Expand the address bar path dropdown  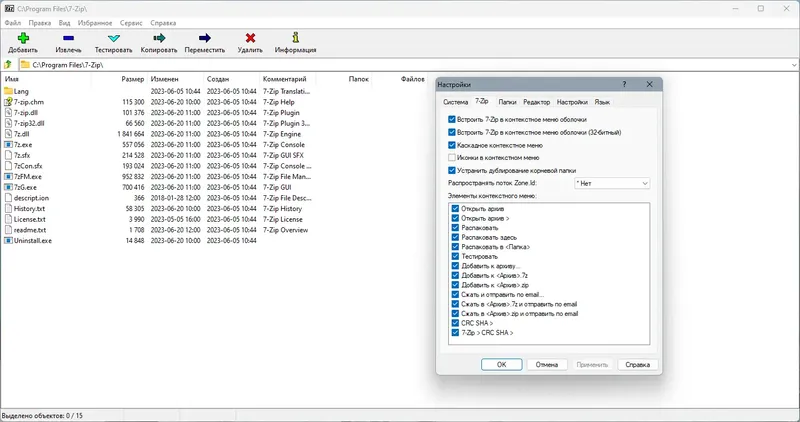click(794, 65)
